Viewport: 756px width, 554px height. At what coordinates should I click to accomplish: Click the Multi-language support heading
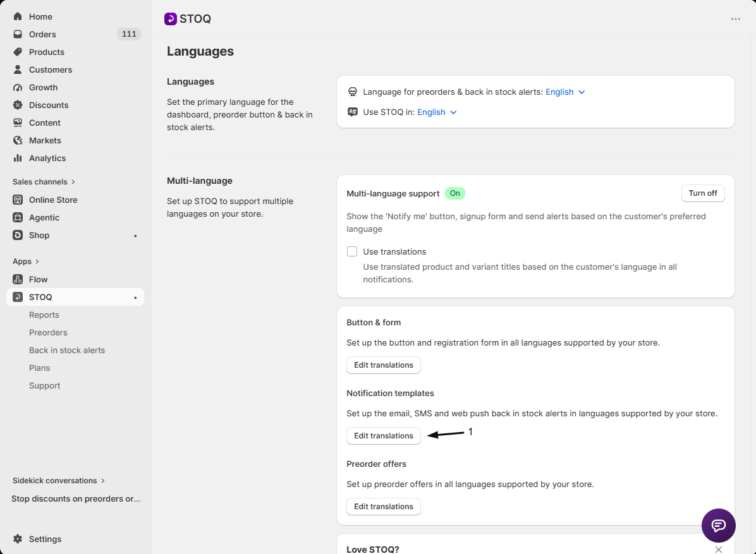click(393, 193)
